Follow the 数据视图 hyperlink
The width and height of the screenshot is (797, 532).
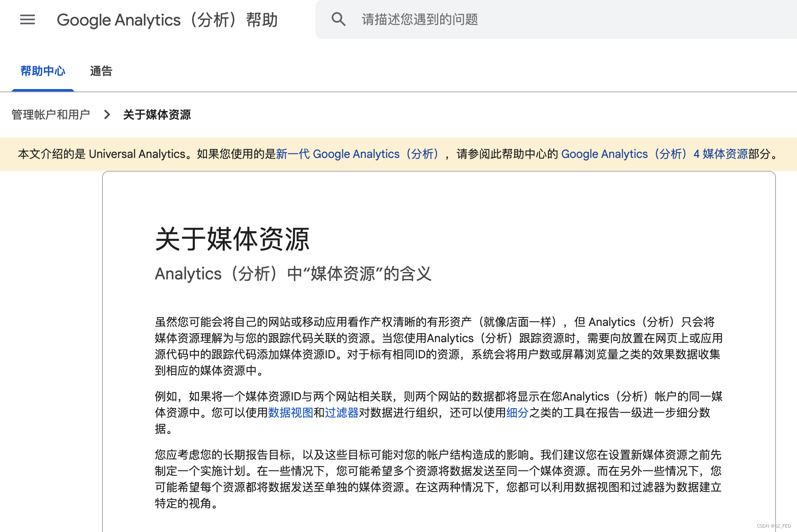click(290, 413)
